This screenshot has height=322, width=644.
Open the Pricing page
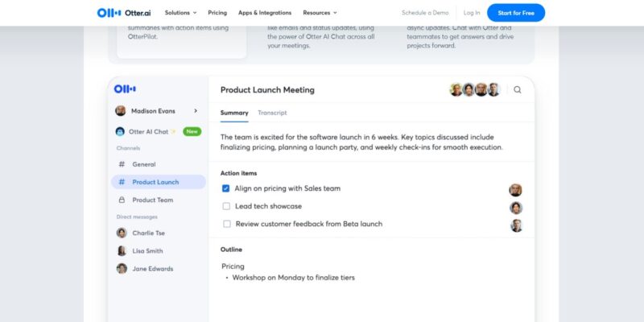(x=217, y=13)
